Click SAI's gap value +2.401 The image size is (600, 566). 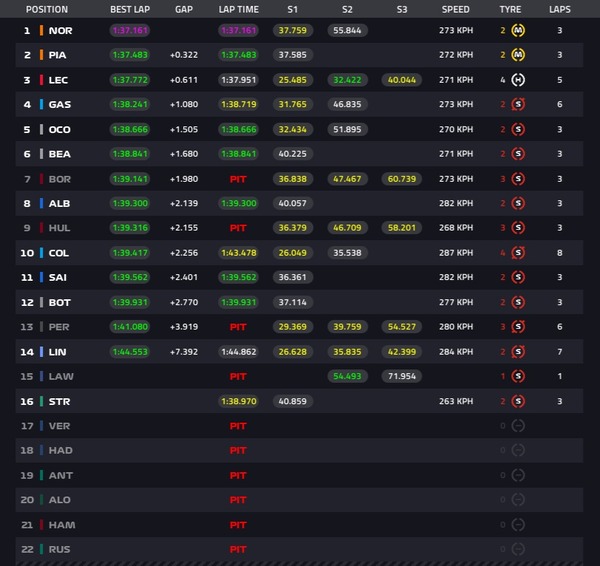pos(184,277)
